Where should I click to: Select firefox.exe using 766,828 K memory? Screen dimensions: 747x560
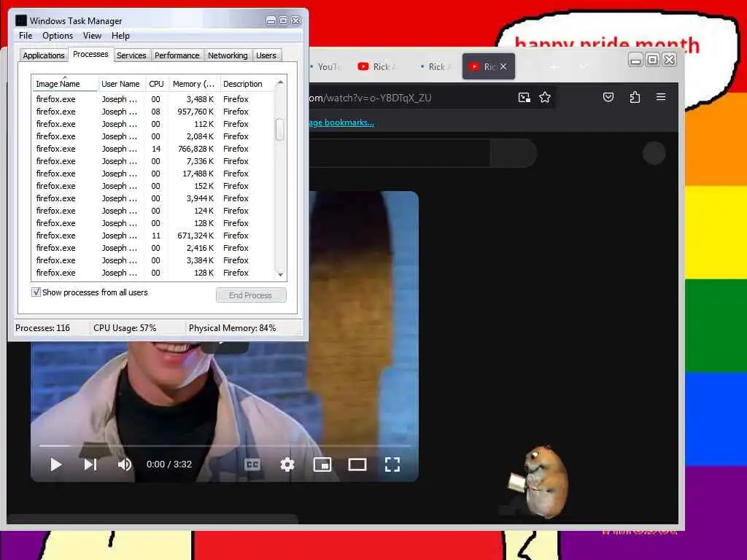pos(153,149)
